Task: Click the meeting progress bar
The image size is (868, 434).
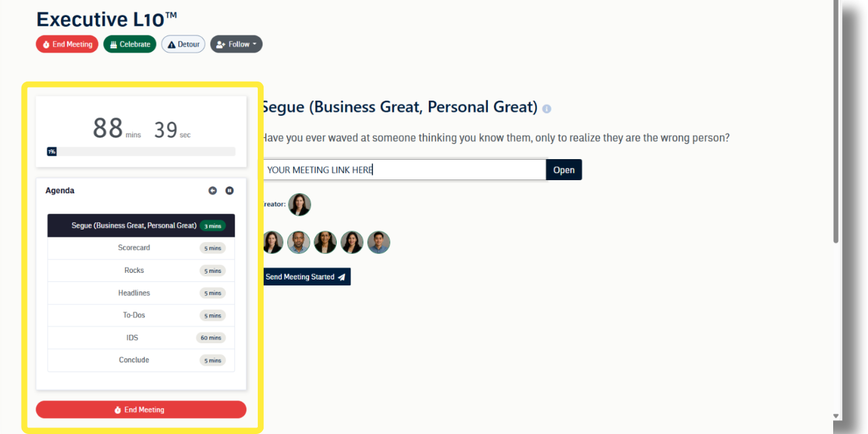Action: [141, 151]
